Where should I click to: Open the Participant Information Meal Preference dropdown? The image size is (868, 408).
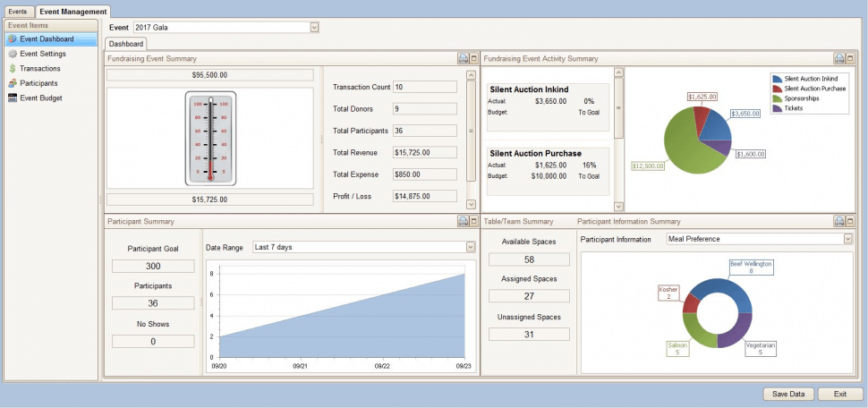pos(847,239)
